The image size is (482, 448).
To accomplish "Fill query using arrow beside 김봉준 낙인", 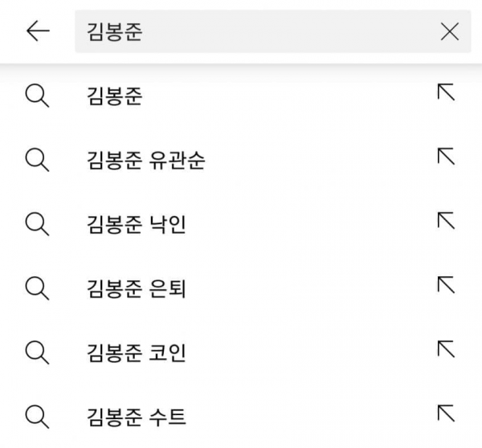I will coord(446,220).
